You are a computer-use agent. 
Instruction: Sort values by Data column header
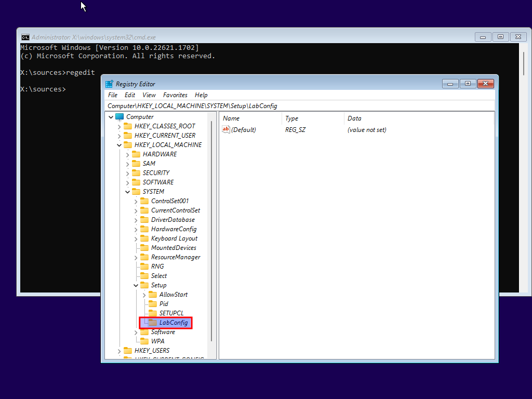419,118
